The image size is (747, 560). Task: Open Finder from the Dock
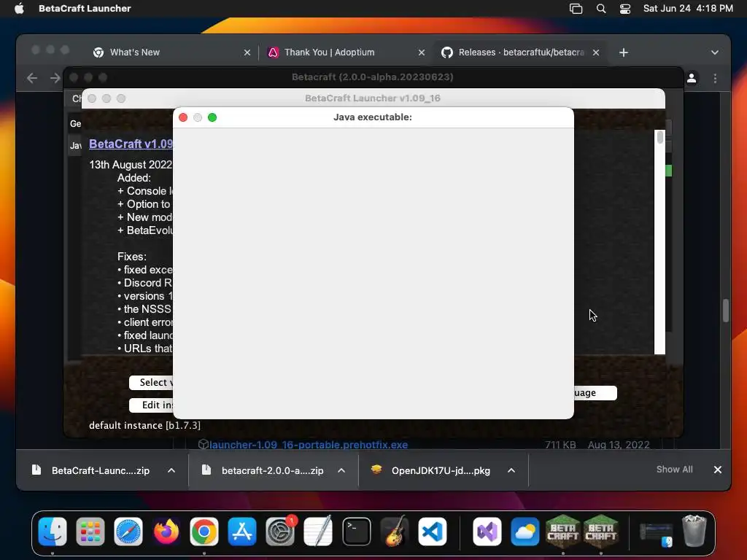[53, 532]
